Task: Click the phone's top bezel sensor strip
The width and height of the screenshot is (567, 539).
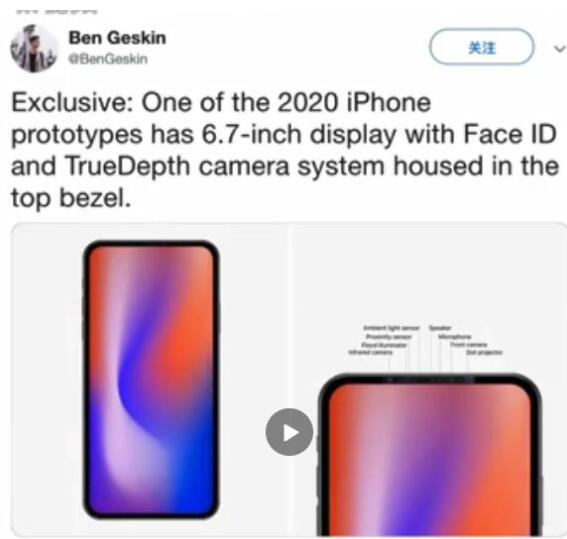Action: pos(430,380)
